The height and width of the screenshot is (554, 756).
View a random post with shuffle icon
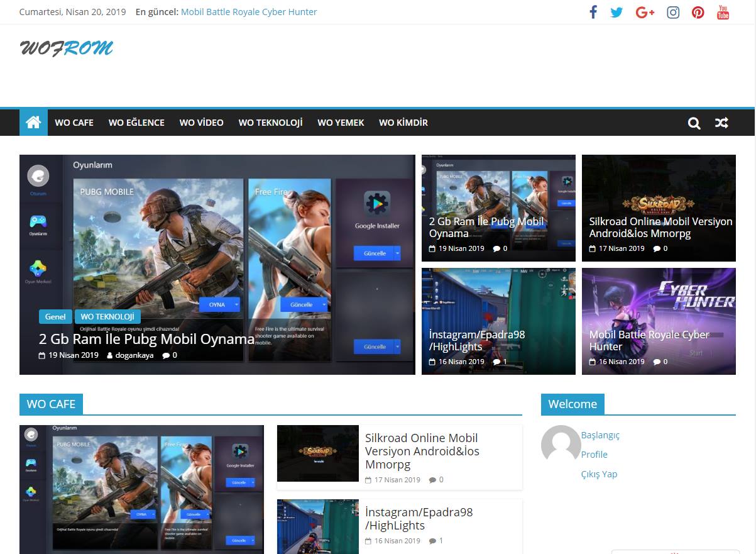point(721,123)
